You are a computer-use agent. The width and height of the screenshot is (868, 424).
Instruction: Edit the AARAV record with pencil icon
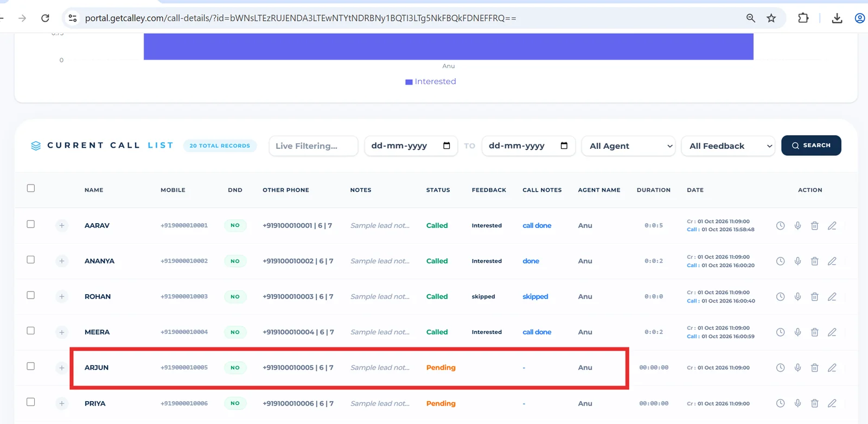coord(832,226)
